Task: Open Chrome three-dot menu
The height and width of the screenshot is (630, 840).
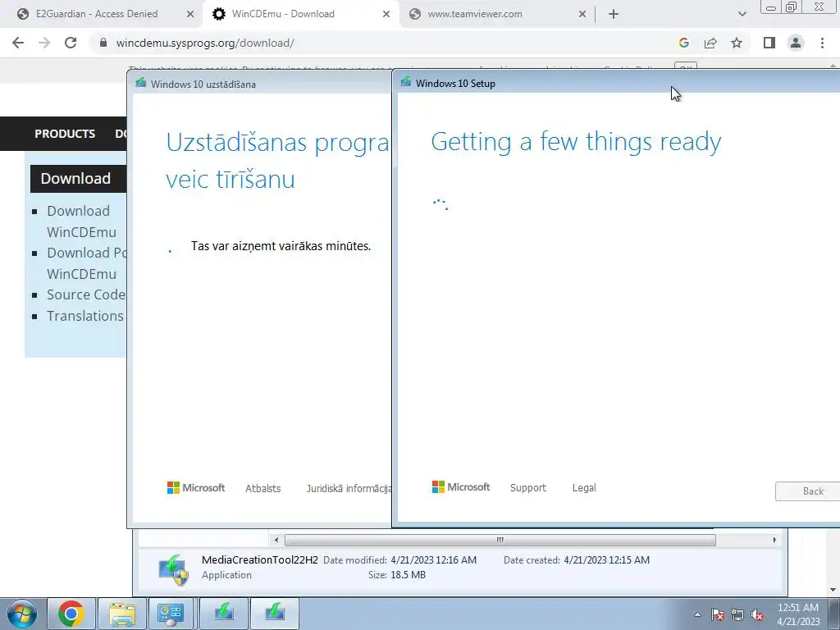Action: click(822, 43)
